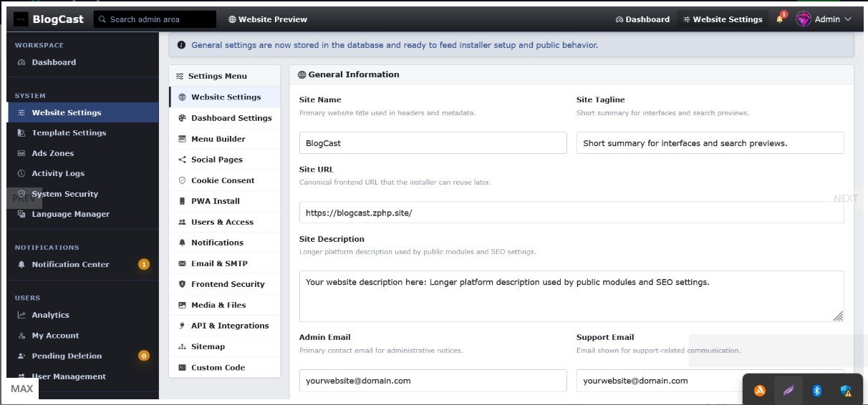Image resolution: width=868 pixels, height=405 pixels.
Task: Click the 'Site Tagline' label
Action: tap(601, 99)
